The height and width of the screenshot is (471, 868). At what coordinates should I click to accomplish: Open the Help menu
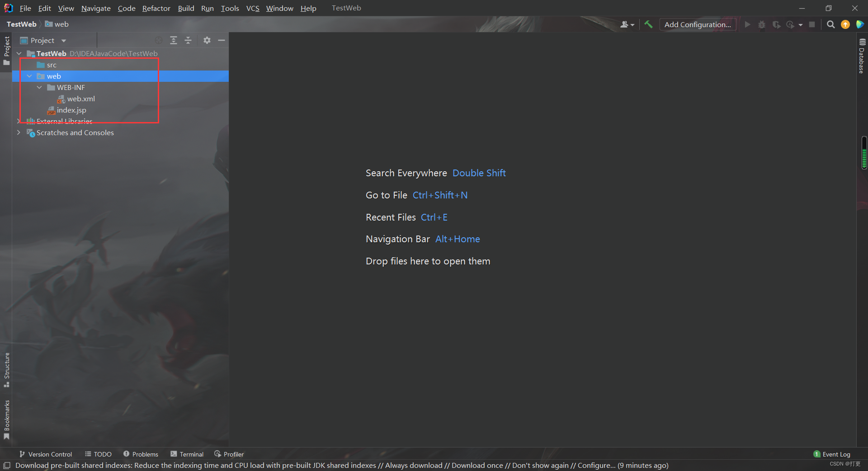[308, 8]
